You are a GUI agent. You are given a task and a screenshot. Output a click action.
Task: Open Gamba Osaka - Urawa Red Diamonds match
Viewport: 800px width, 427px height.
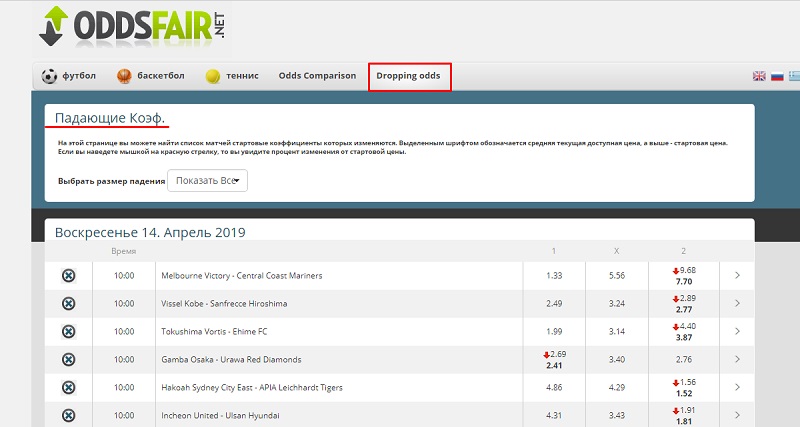[x=231, y=360]
